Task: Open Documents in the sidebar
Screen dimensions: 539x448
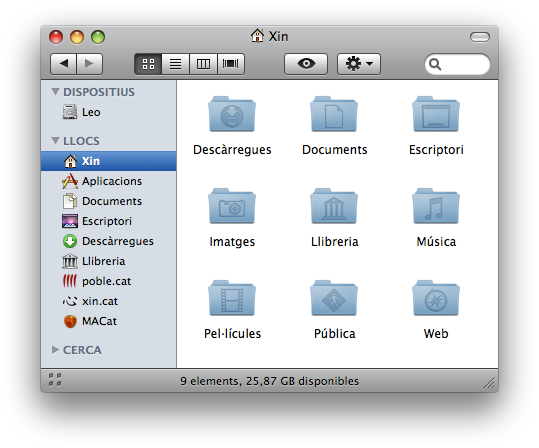Action: point(109,201)
